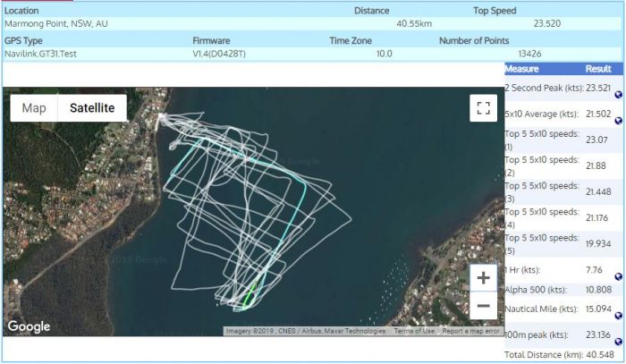Viewport: 626px width, 364px height.
Task: Click the Marmong Point location text
Action: coord(56,23)
